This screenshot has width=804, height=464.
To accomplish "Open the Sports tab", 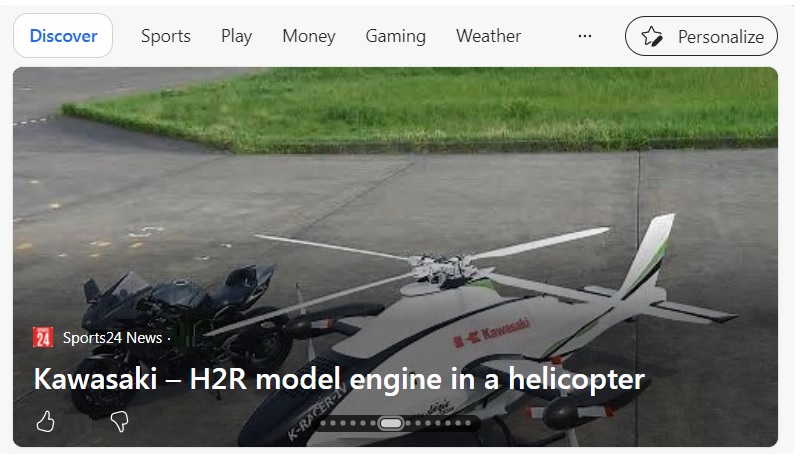I will tap(166, 36).
